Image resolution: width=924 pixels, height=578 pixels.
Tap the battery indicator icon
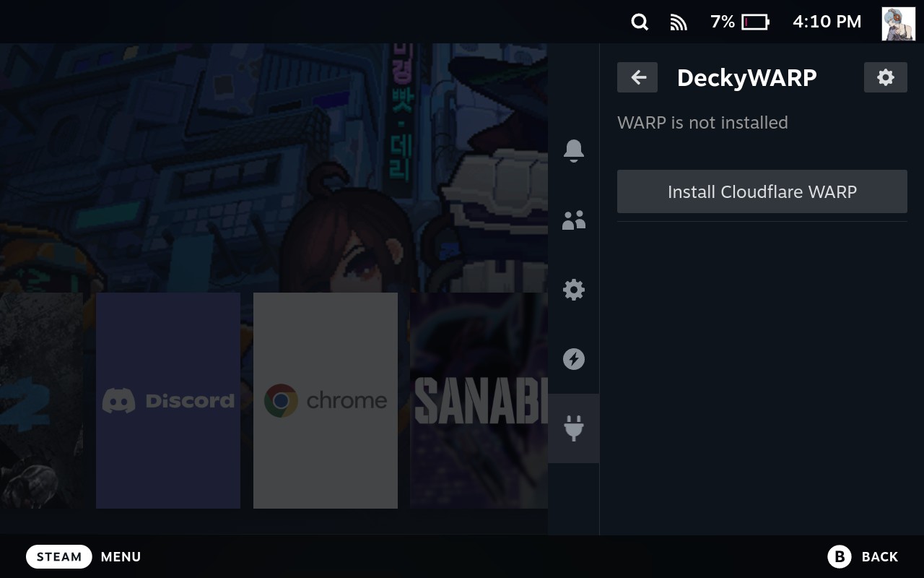756,22
